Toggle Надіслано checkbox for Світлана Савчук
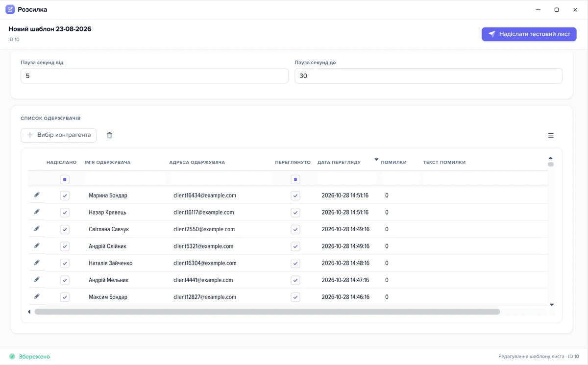Viewport: 588px width, 365px height. pyautogui.click(x=65, y=229)
